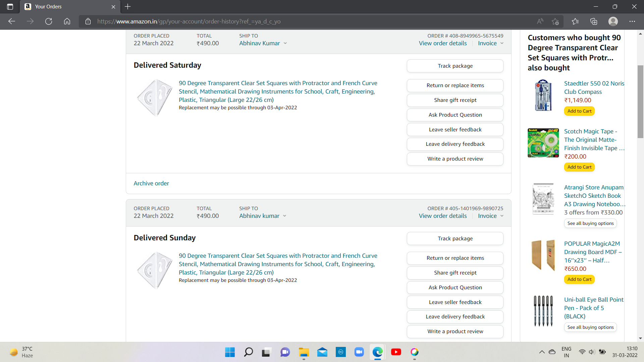Click Archive order link
Viewport: 644px width, 362px height.
[x=151, y=183]
